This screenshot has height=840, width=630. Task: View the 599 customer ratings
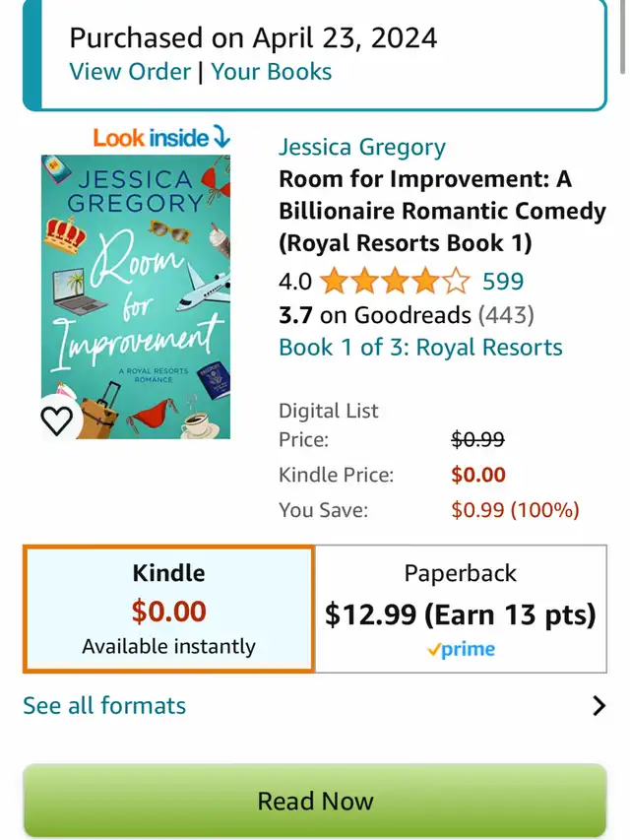(503, 282)
